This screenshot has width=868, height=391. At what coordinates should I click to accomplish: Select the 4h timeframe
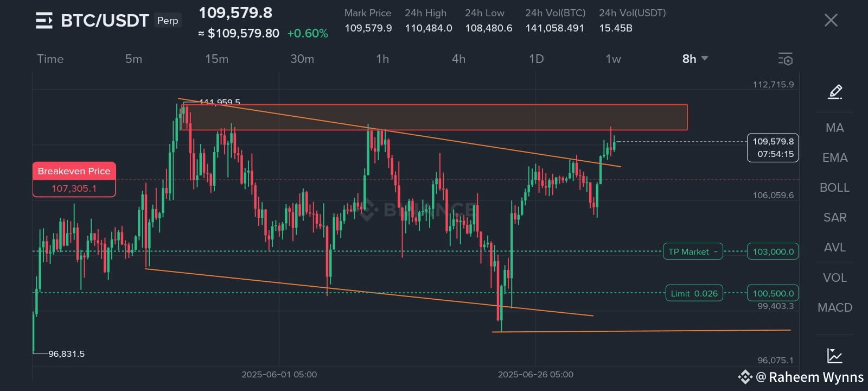(458, 59)
